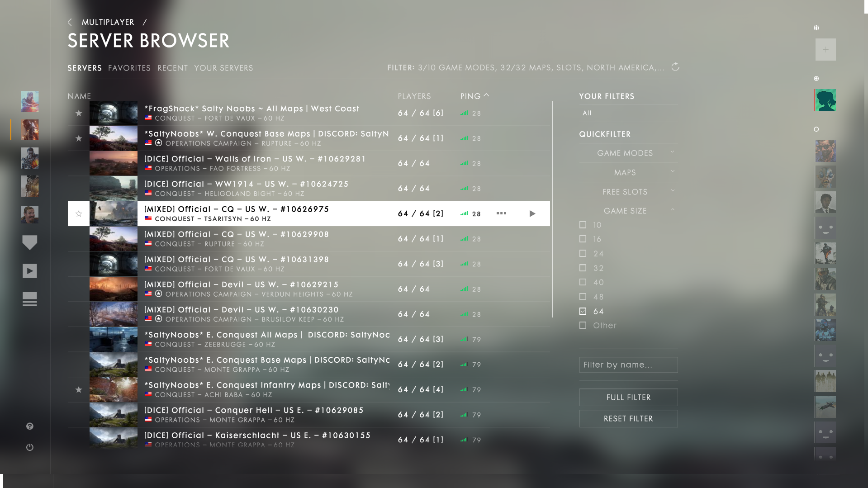Select the Battlefield V game tile in sidebar
This screenshot has height=488, width=868.
point(30,101)
